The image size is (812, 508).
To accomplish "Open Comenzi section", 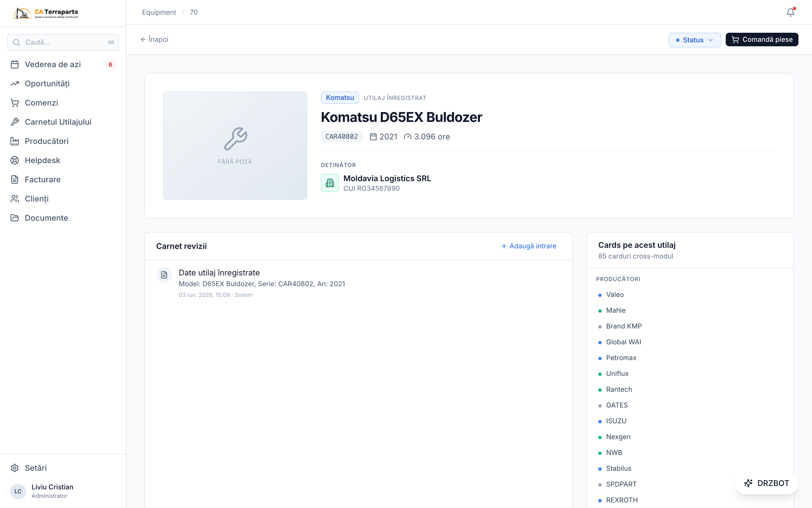I will (63, 103).
